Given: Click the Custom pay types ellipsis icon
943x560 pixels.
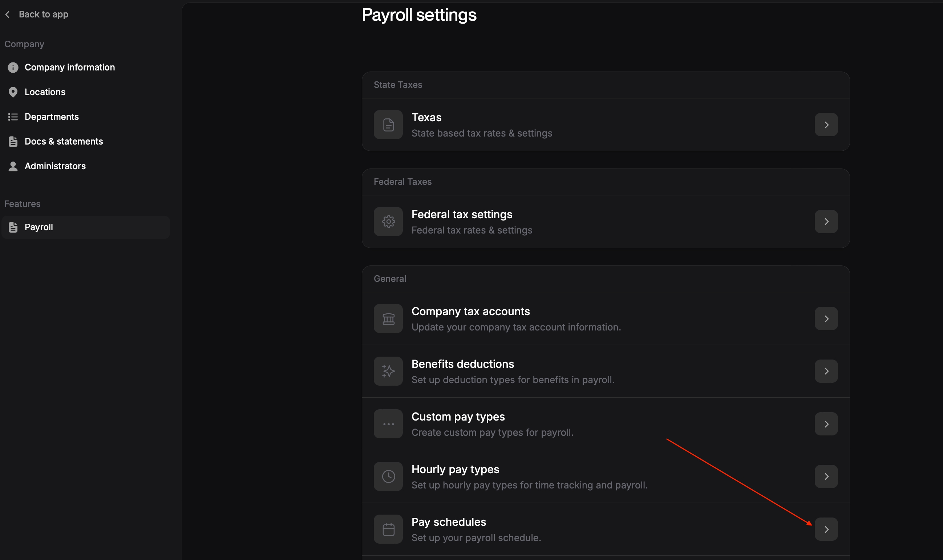Looking at the screenshot, I should point(388,424).
